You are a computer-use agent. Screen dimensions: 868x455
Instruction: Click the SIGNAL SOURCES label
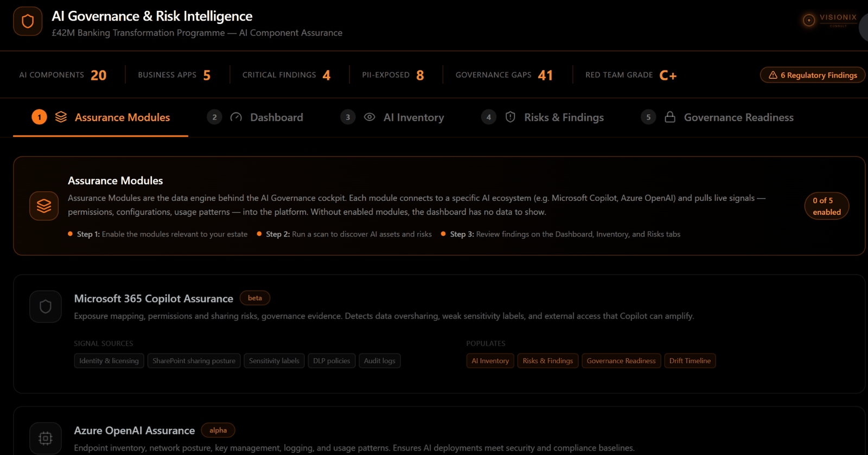point(104,343)
